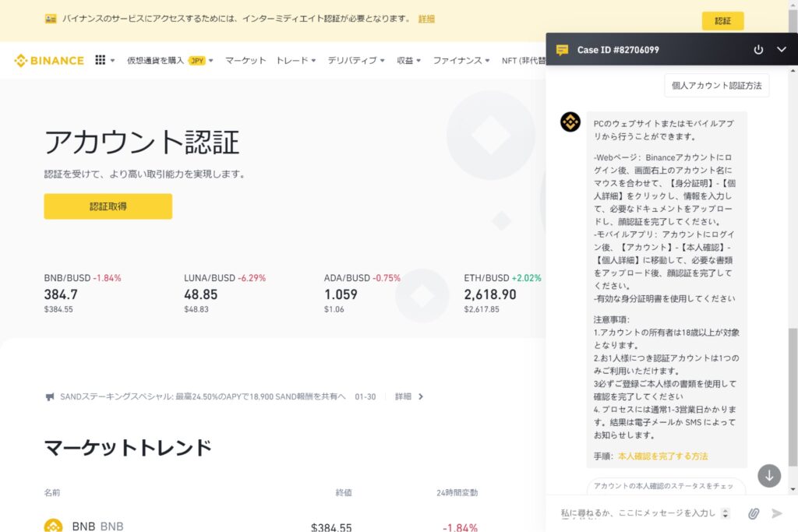This screenshot has height=532, width=798.
Task: Select アカウントの本人確認のステータス suggestion chip
Action: tap(666, 486)
